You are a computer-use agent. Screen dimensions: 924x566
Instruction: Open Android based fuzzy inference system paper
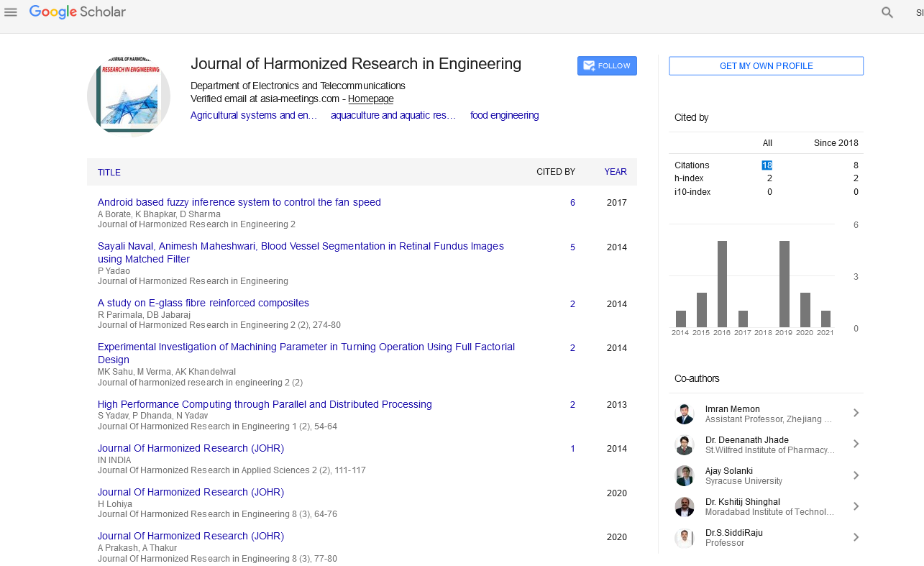click(239, 202)
